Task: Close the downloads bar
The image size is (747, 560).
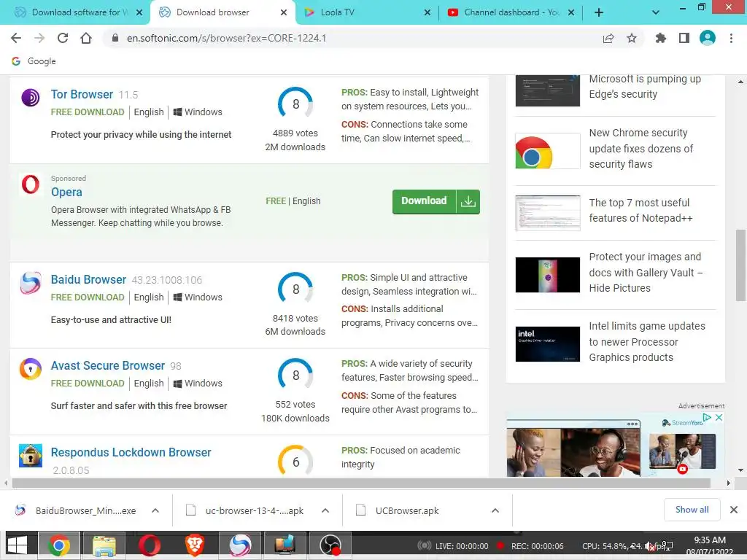Action: [734, 510]
